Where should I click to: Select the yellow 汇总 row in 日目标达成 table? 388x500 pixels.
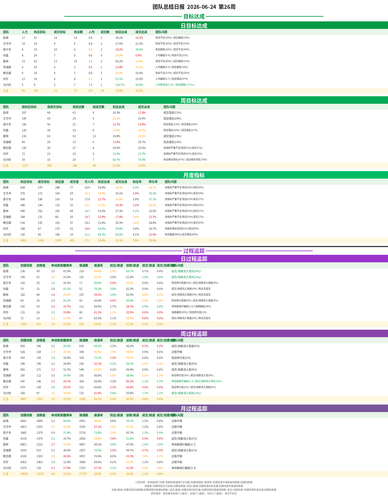point(194,91)
